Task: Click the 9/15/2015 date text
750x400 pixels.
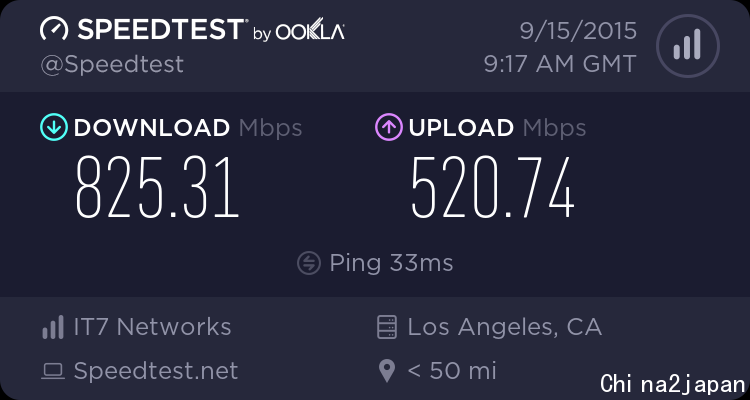Action: pyautogui.click(x=578, y=32)
